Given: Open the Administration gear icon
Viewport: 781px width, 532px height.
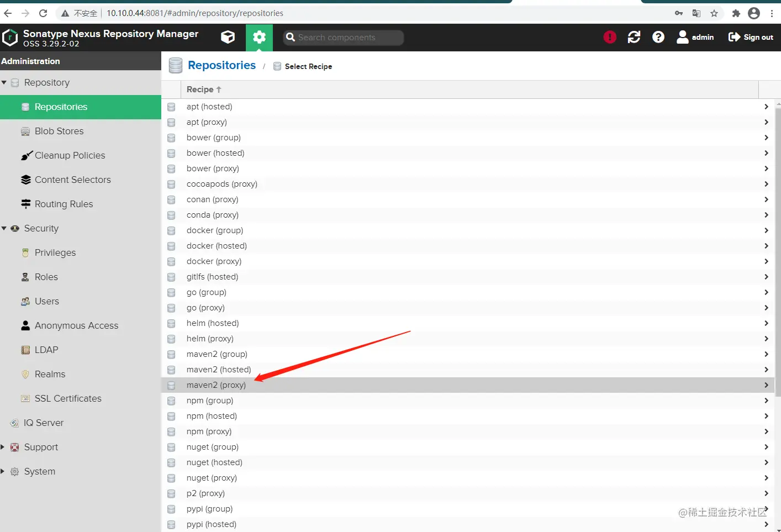Looking at the screenshot, I should tap(259, 37).
